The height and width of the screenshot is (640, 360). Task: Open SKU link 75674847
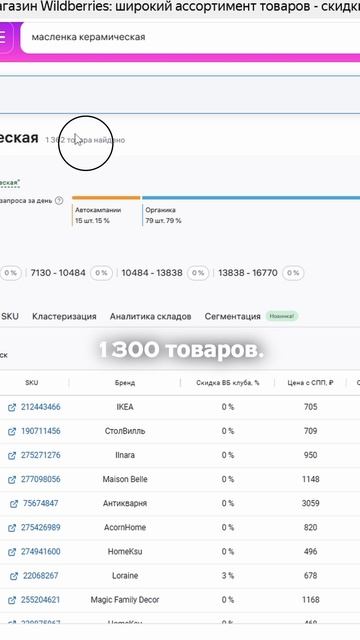tap(40, 503)
